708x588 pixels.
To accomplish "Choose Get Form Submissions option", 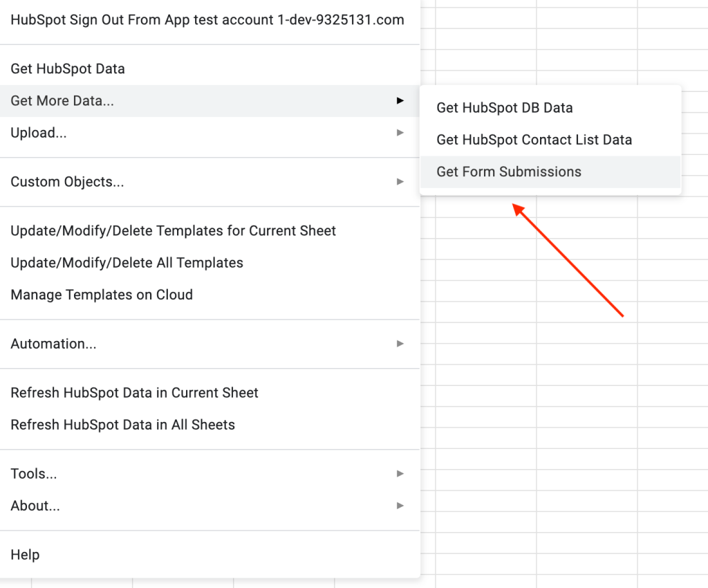I will (x=508, y=172).
